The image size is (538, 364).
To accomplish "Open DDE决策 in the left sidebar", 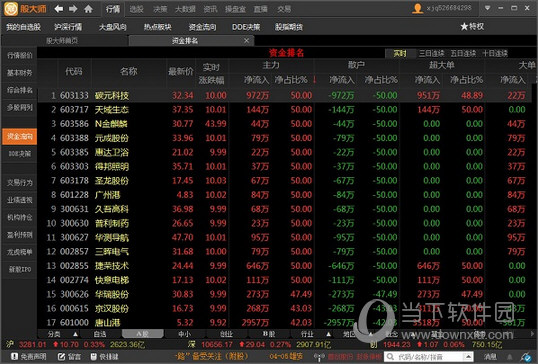I will (20, 154).
